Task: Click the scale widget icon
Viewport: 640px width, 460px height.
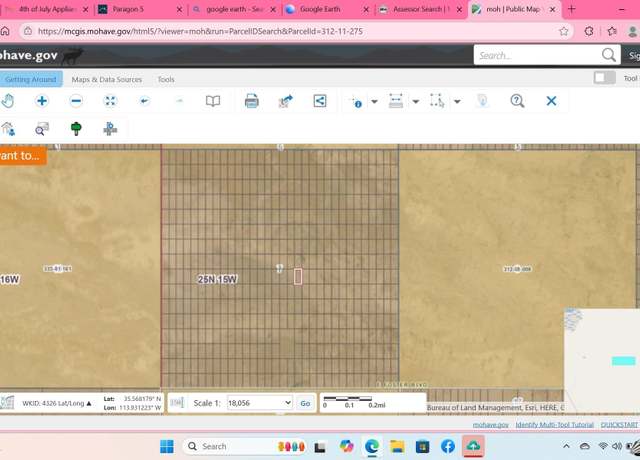Action: 177,403
